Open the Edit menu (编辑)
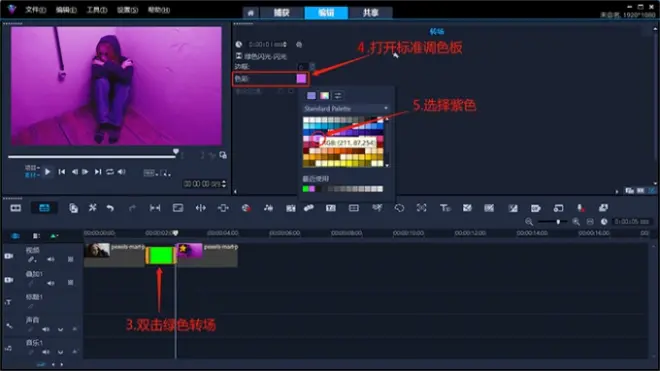This screenshot has width=660, height=371. tap(66, 10)
